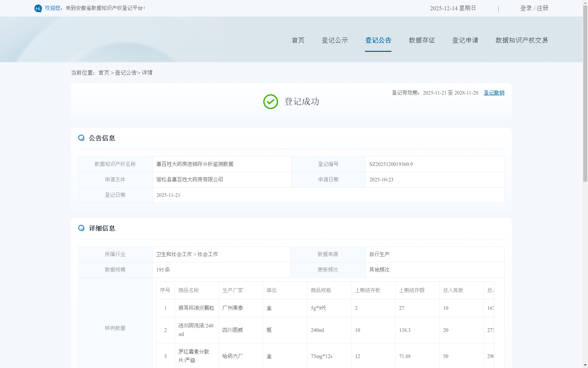The image size is (588, 368).
Task: Click the green registration success checkmark icon
Action: (x=270, y=102)
